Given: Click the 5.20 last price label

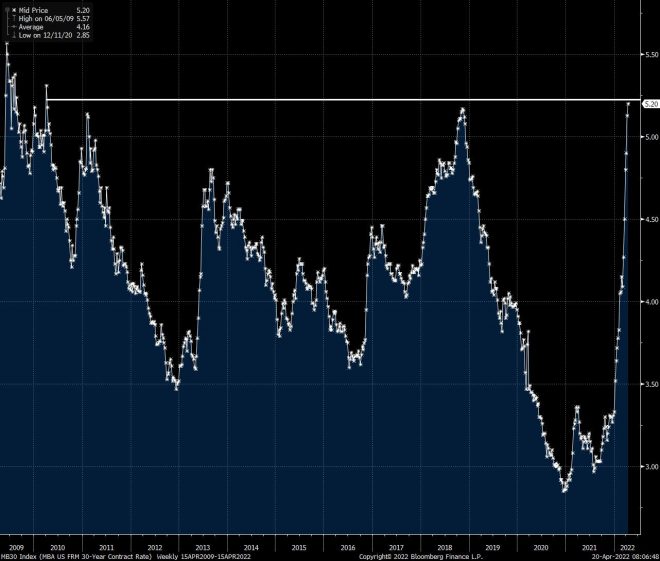Looking at the screenshot, I should 651,104.
